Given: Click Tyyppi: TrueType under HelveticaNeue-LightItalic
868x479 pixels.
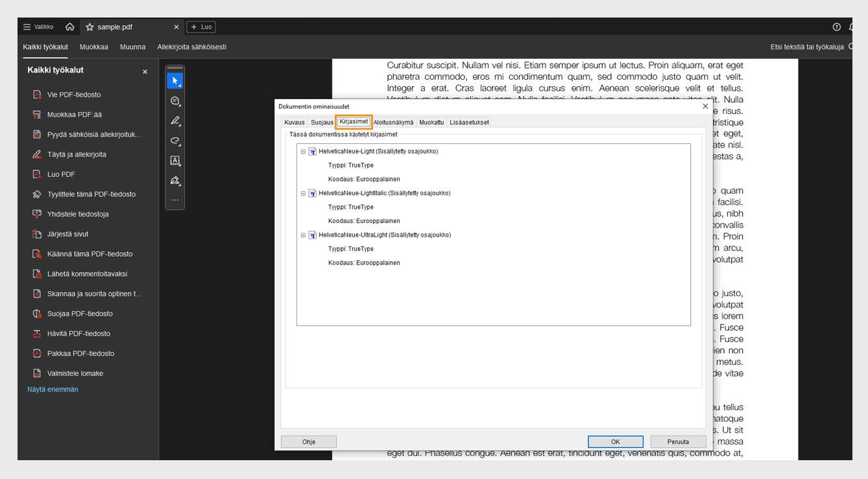Looking at the screenshot, I should (x=351, y=207).
